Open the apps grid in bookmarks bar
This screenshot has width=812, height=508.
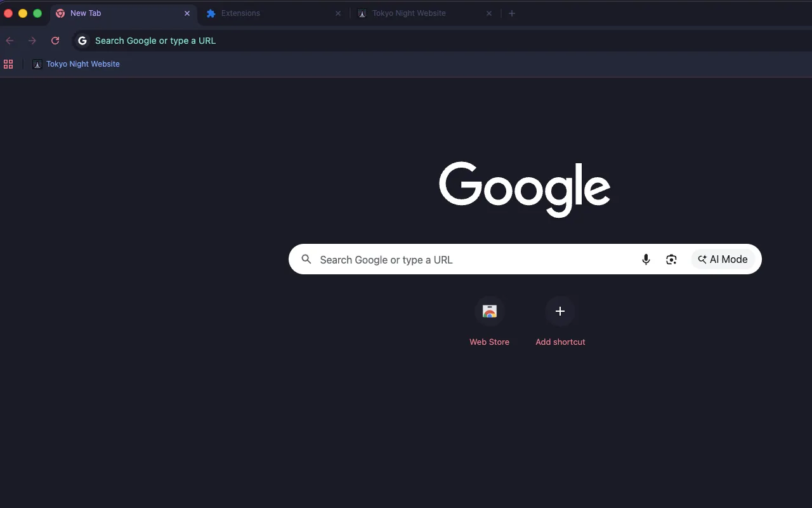8,64
